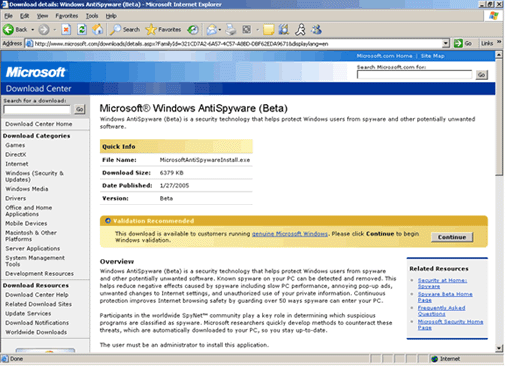Image resolution: width=505 pixels, height=366 pixels.
Task: Click the yellow note toolbar icon
Action: coord(268,30)
